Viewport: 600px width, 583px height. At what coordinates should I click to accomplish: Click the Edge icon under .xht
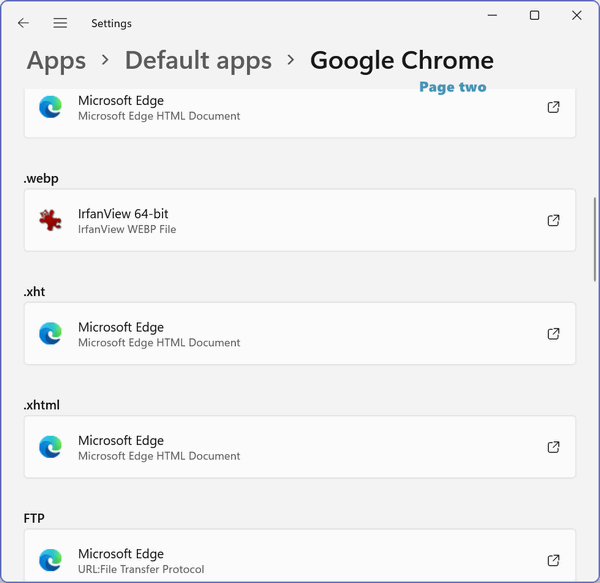click(51, 334)
